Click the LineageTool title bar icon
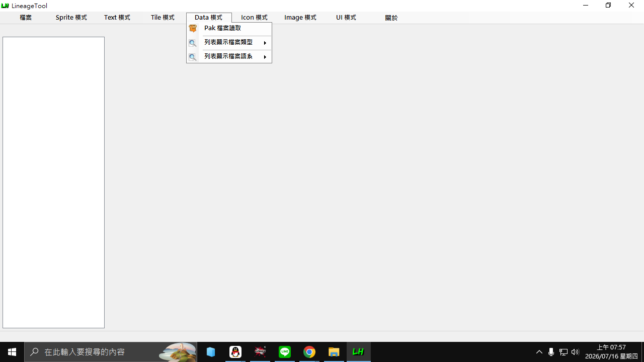The height and width of the screenshot is (362, 644). click(5, 6)
